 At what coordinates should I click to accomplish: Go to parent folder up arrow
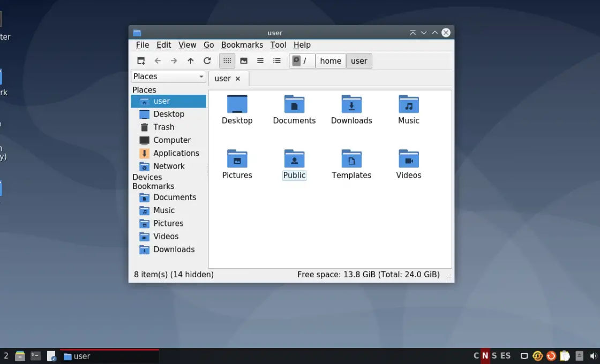click(x=191, y=61)
